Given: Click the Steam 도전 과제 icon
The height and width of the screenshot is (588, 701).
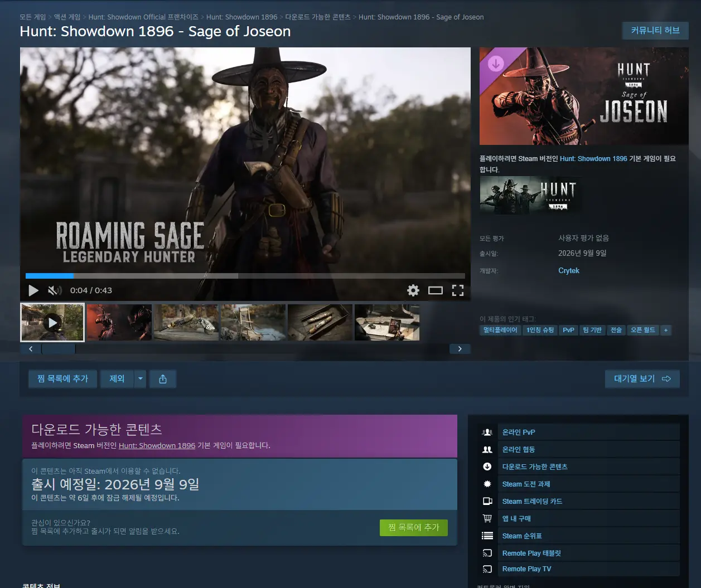Looking at the screenshot, I should pos(487,484).
